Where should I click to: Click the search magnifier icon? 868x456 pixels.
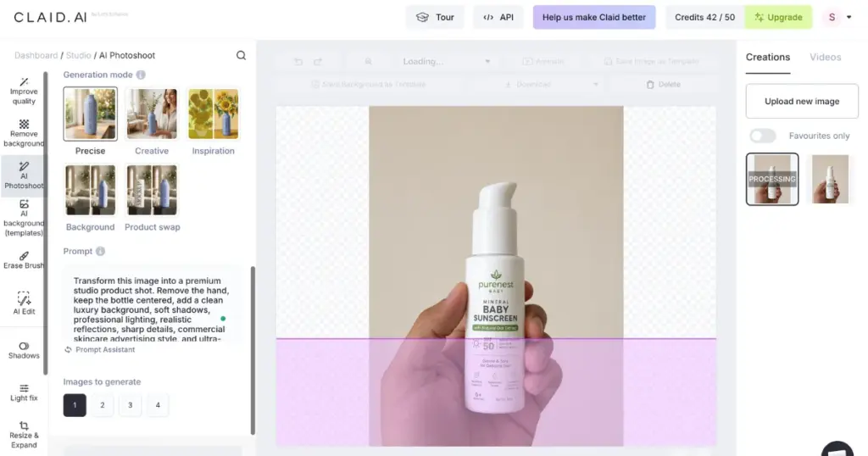point(241,55)
